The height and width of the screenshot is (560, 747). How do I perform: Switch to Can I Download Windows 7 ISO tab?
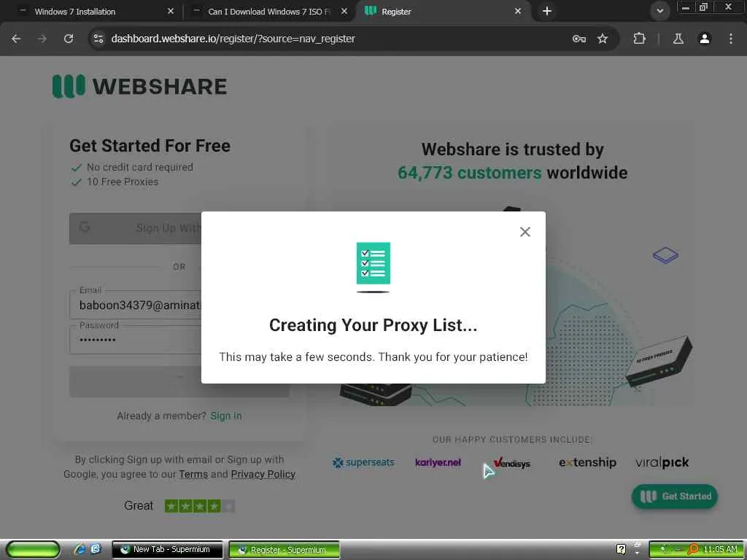pos(268,12)
